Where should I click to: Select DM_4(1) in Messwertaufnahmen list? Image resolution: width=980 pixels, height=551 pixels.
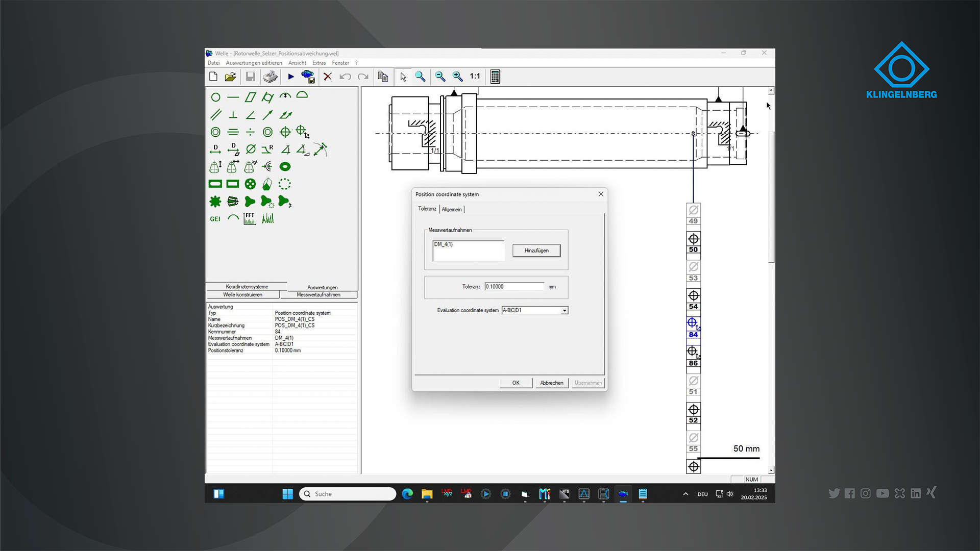(443, 244)
